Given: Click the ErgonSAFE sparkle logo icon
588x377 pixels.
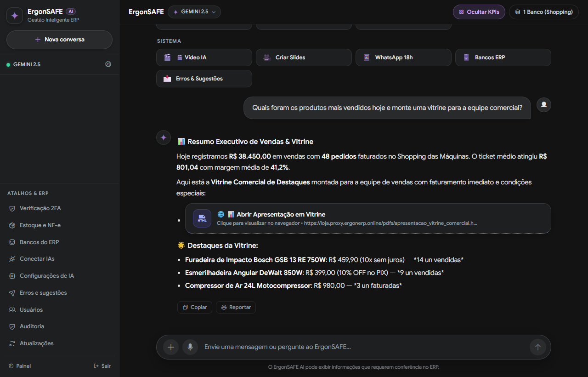Looking at the screenshot, I should [15, 15].
